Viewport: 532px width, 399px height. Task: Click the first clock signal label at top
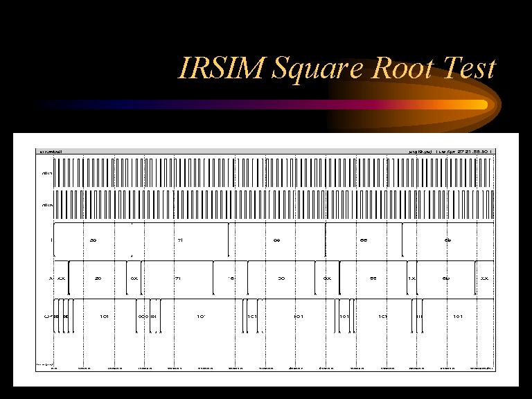(47, 173)
